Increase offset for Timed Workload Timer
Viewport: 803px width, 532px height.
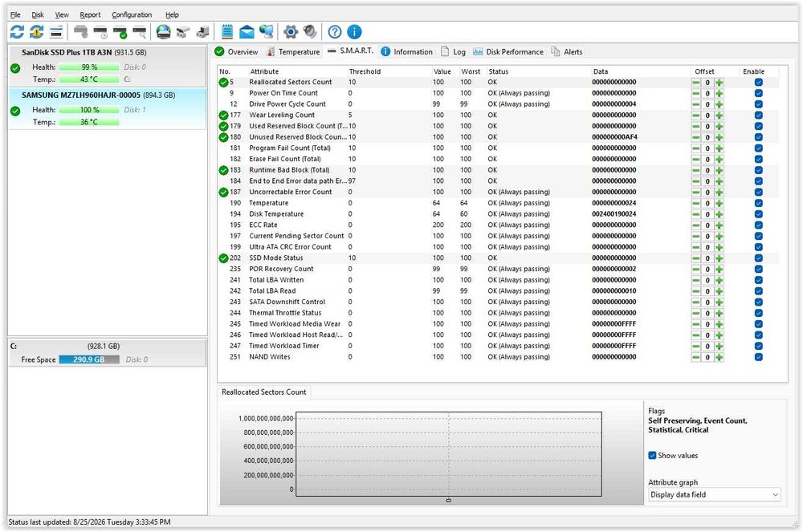(x=719, y=347)
